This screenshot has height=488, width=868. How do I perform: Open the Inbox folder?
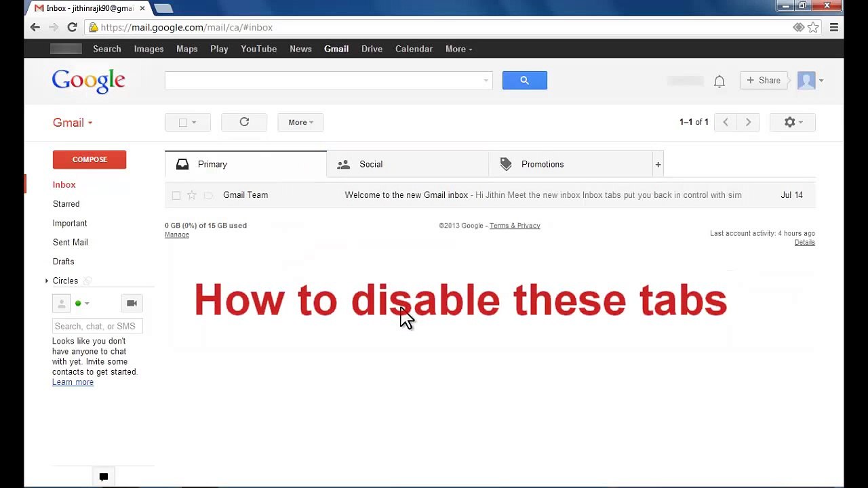[x=64, y=184]
